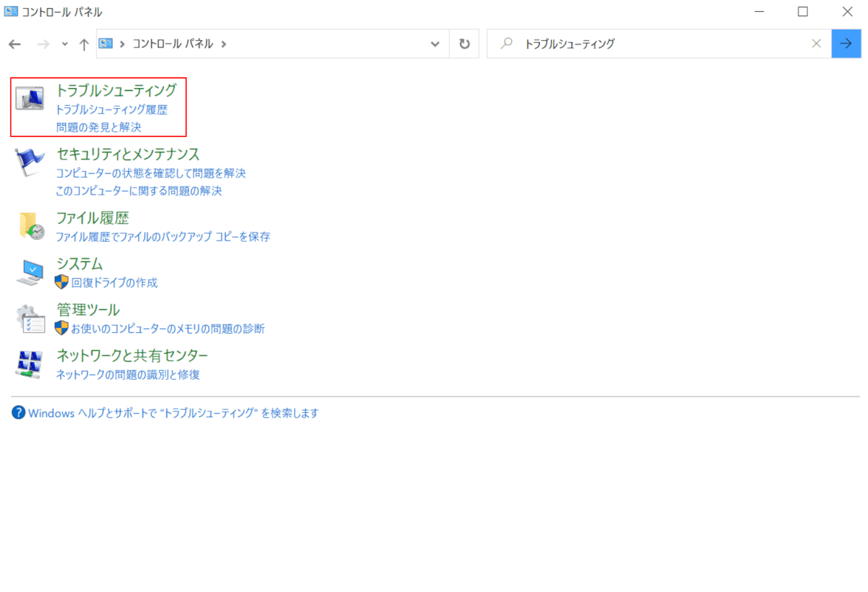
Task: Open ネットワークの問題の識別と修復 link
Action: [x=128, y=374]
